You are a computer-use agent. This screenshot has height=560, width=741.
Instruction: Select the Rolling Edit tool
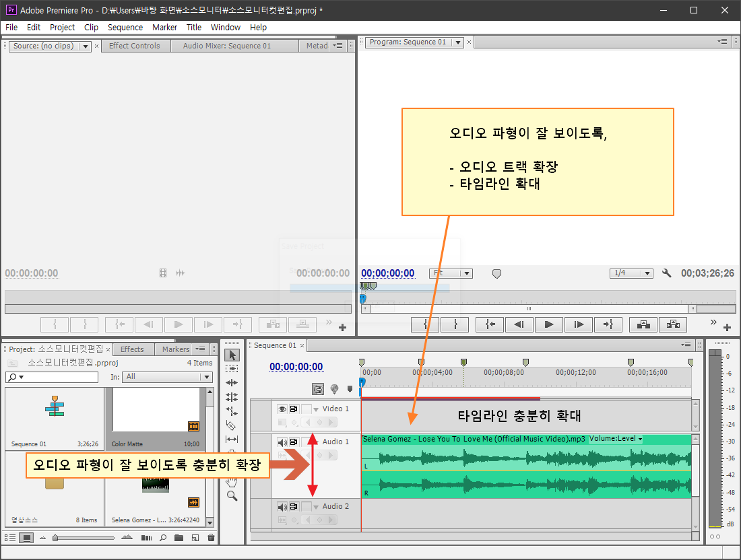click(232, 396)
